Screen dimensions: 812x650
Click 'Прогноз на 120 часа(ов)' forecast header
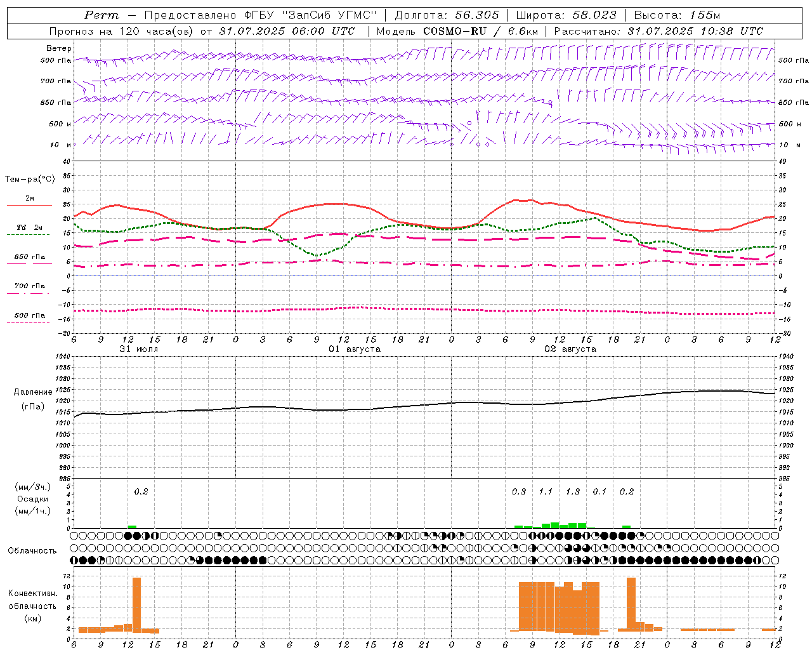[x=122, y=31]
